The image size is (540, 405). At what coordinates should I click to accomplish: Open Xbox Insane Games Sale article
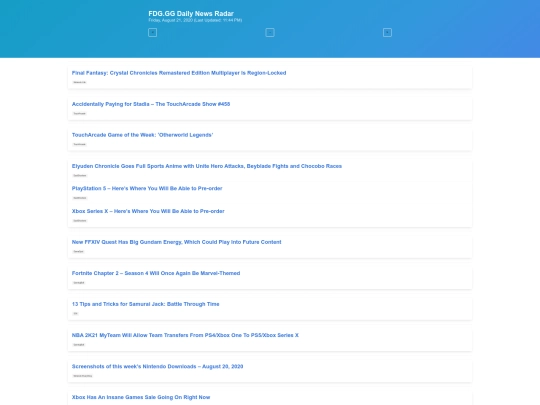[x=141, y=397]
